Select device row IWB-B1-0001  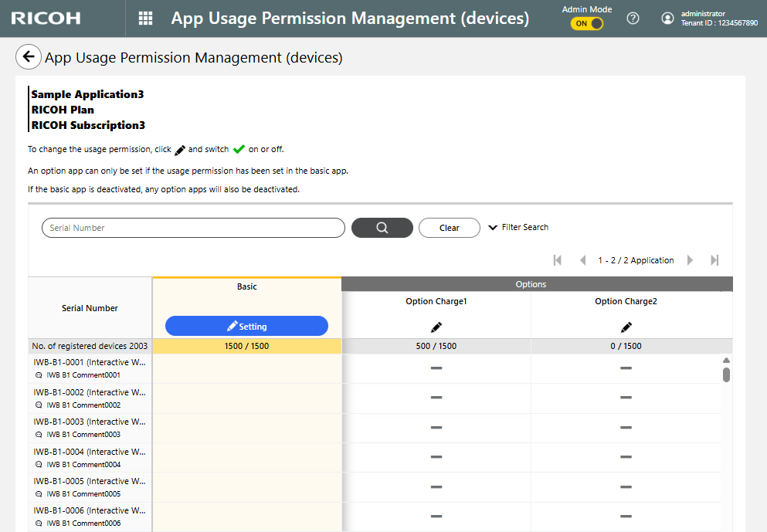point(90,361)
